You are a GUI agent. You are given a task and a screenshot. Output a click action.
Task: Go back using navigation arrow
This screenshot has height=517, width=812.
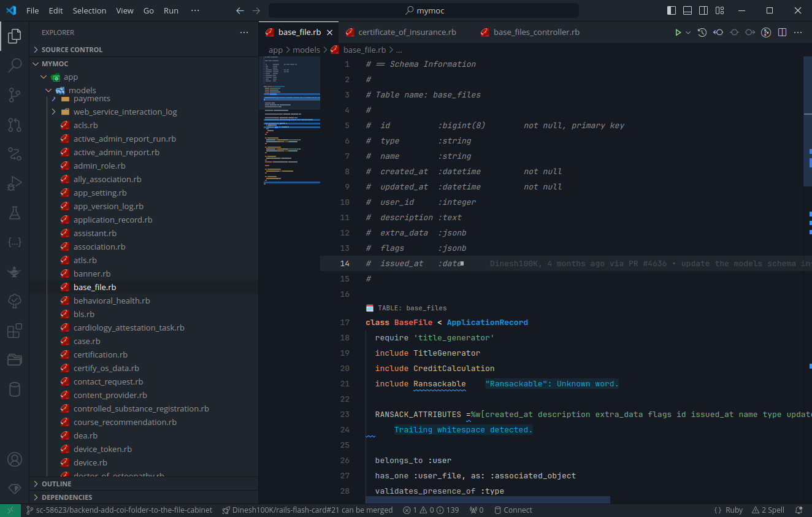coord(240,10)
